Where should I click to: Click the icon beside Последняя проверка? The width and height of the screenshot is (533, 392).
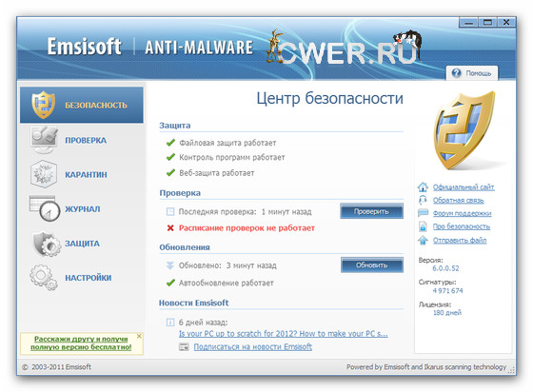170,211
